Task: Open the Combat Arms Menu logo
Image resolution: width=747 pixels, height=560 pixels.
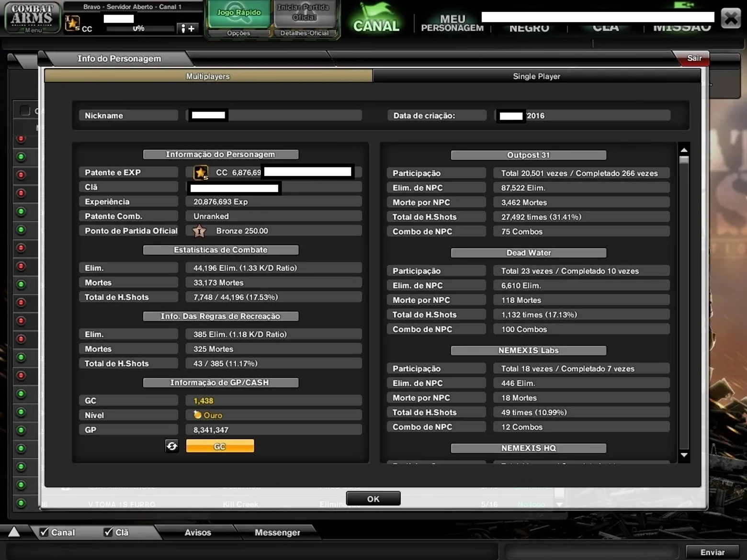Action: pyautogui.click(x=32, y=18)
